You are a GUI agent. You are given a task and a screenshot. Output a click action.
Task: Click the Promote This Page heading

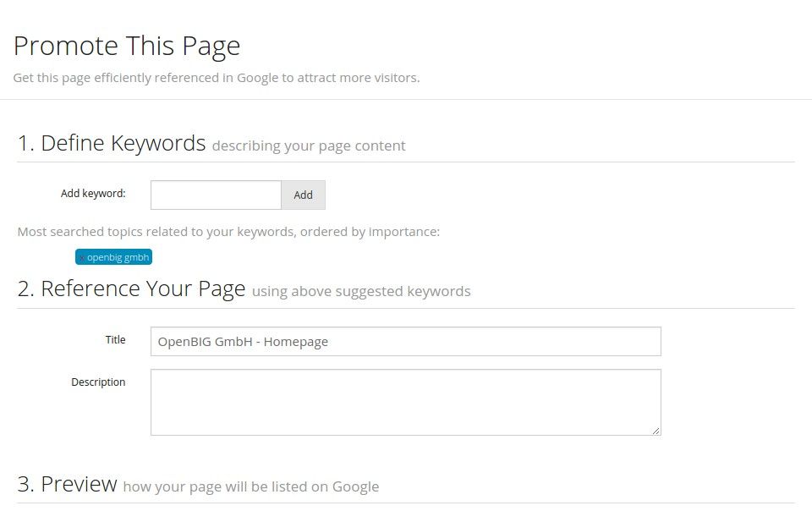point(127,46)
